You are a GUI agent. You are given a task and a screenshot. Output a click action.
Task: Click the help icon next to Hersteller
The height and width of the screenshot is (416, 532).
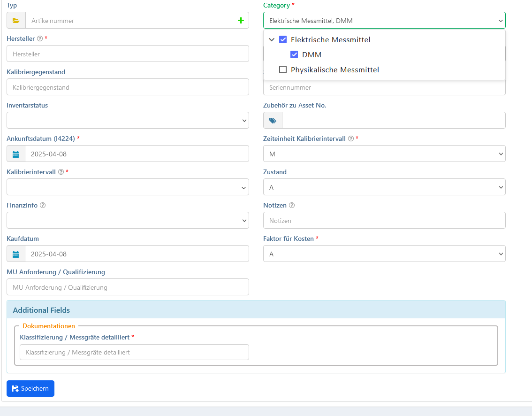pos(40,39)
